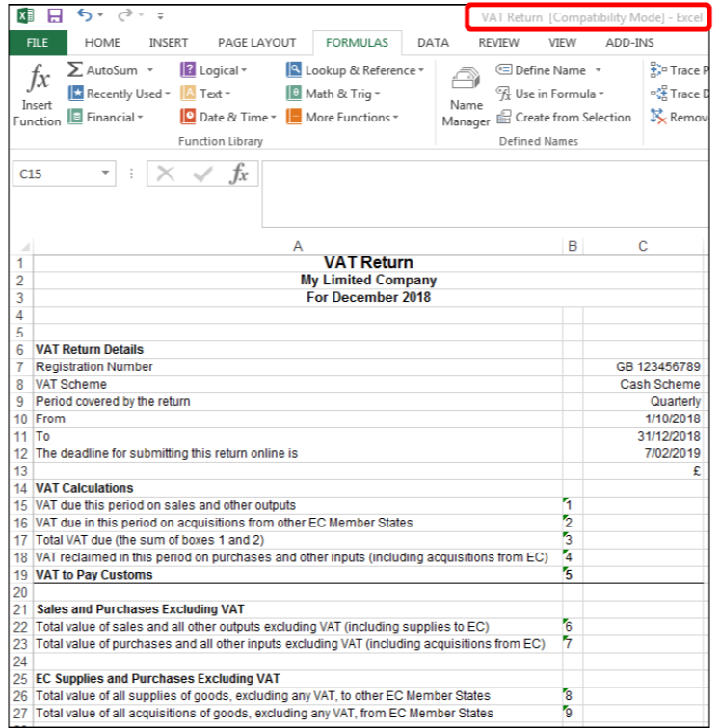Open the Financial functions menu
Screen dimensions: 720x728
105,117
